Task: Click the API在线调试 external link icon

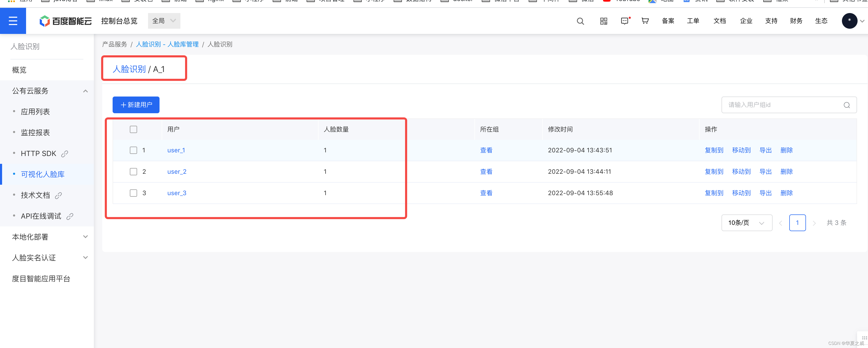Action: pyautogui.click(x=70, y=217)
